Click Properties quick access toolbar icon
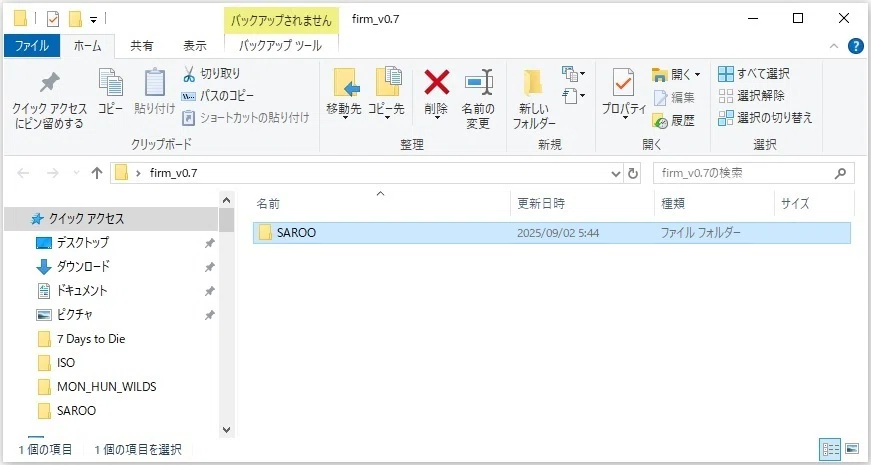 pyautogui.click(x=53, y=19)
